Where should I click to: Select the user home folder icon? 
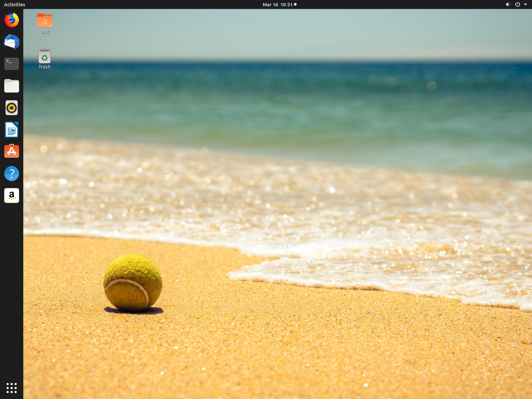click(45, 21)
